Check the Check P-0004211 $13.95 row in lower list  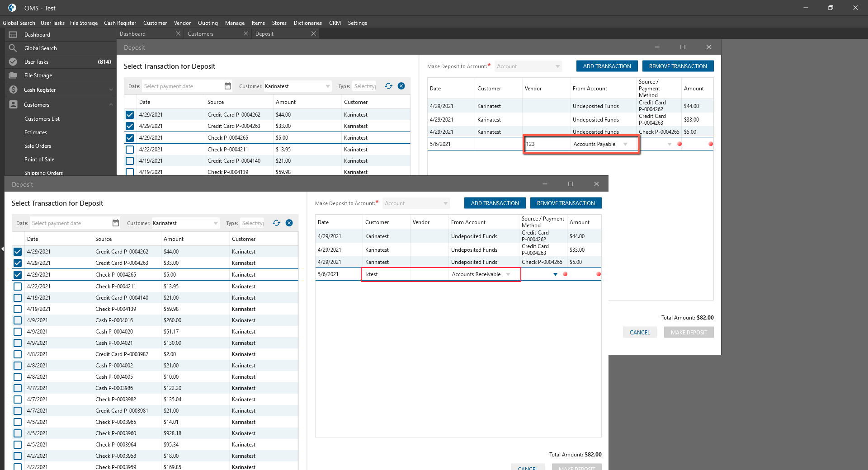[18, 287]
